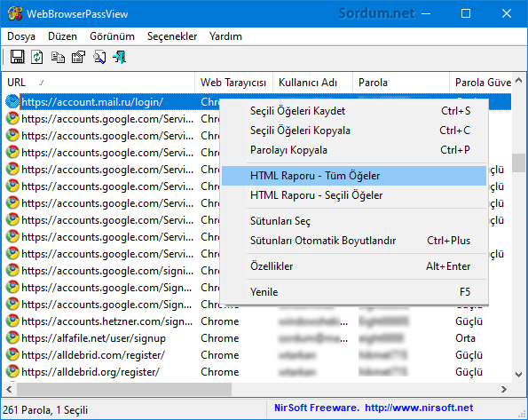Screen dimensions: 528x420
Task: Click the Chrome icon beside alldebrid.org row
Action: point(12,371)
